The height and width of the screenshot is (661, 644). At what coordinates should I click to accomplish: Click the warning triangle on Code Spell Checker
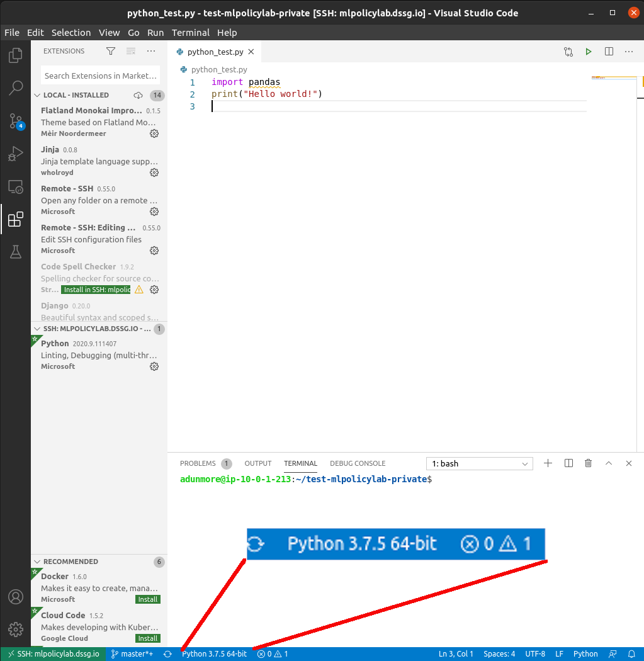point(139,290)
